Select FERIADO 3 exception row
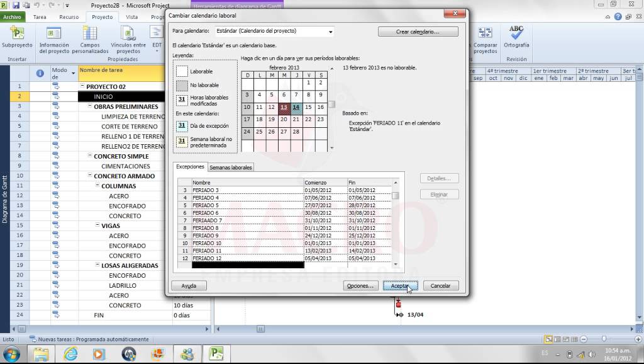The image size is (644, 364). pos(285,190)
